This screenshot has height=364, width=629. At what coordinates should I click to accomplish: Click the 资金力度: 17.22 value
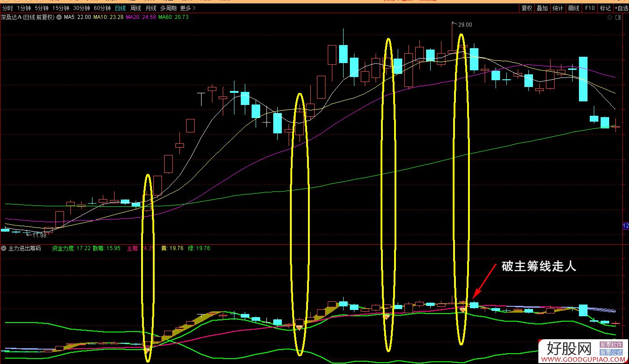[x=71, y=248]
